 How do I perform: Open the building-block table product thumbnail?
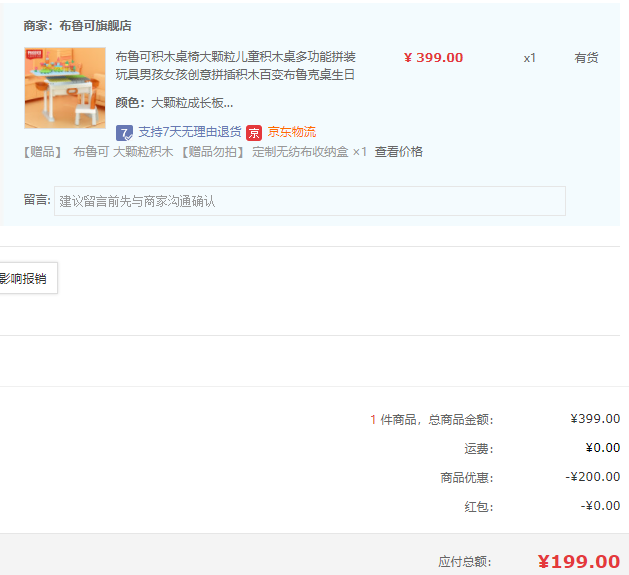(65, 88)
